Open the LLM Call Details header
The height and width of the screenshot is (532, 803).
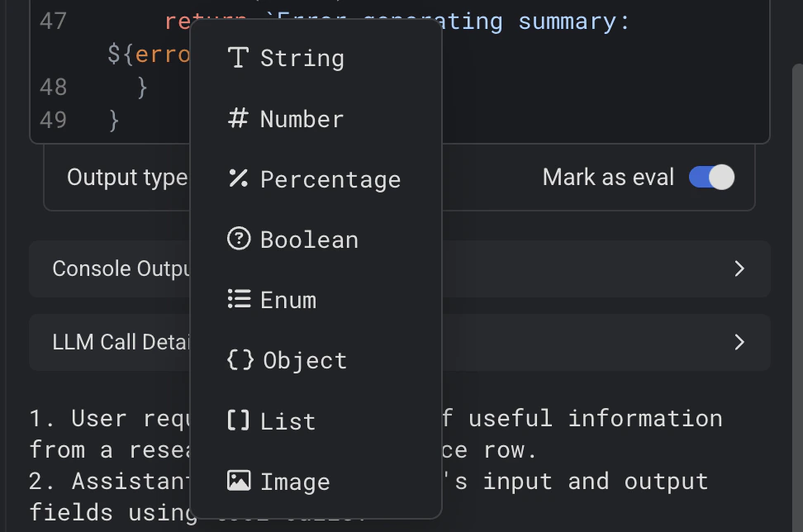(x=400, y=342)
